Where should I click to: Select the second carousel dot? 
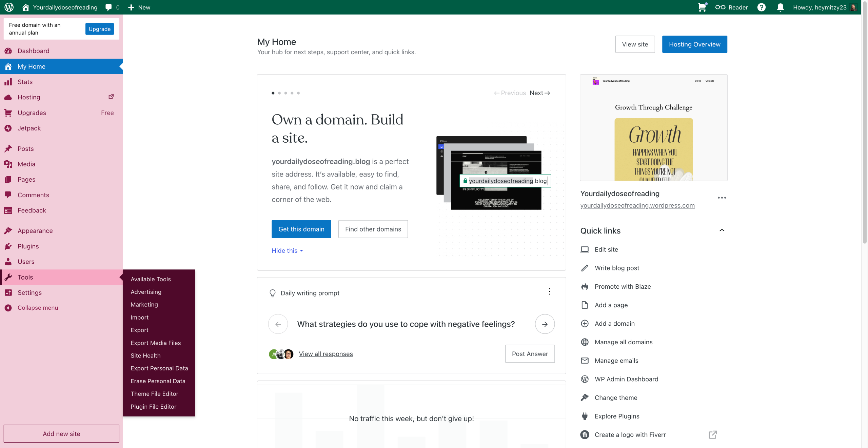[279, 93]
